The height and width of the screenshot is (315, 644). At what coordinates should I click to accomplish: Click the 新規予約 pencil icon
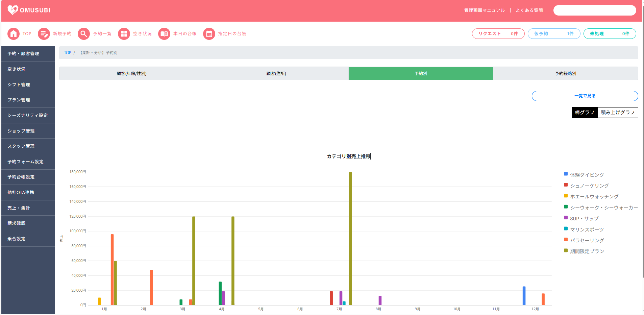pos(44,34)
